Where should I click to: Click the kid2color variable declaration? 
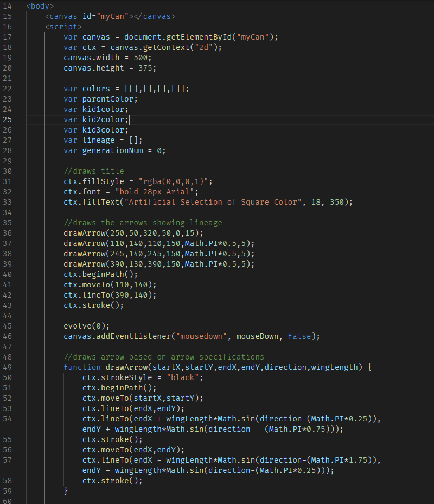click(x=95, y=119)
